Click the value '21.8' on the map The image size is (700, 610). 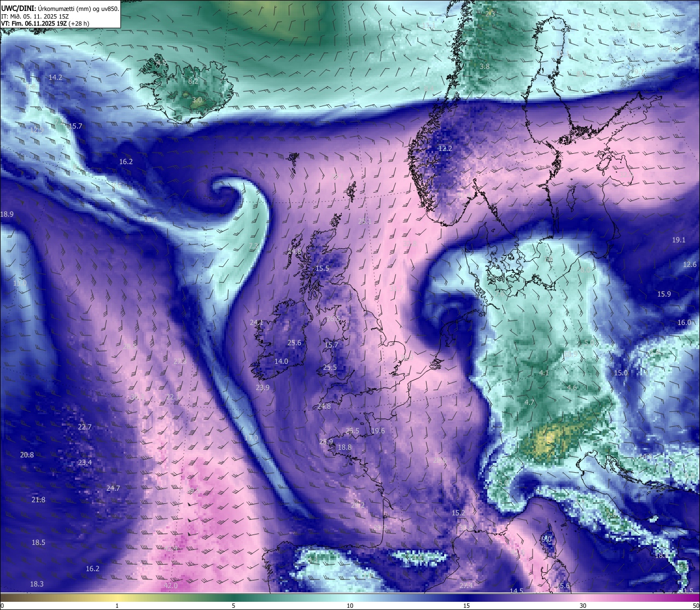pyautogui.click(x=38, y=499)
